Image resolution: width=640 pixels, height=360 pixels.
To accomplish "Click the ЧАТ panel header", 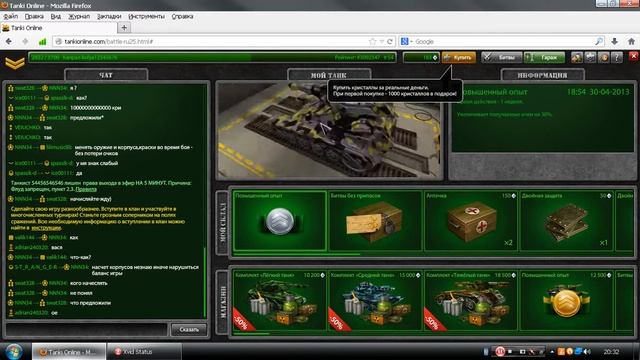I will pyautogui.click(x=106, y=75).
